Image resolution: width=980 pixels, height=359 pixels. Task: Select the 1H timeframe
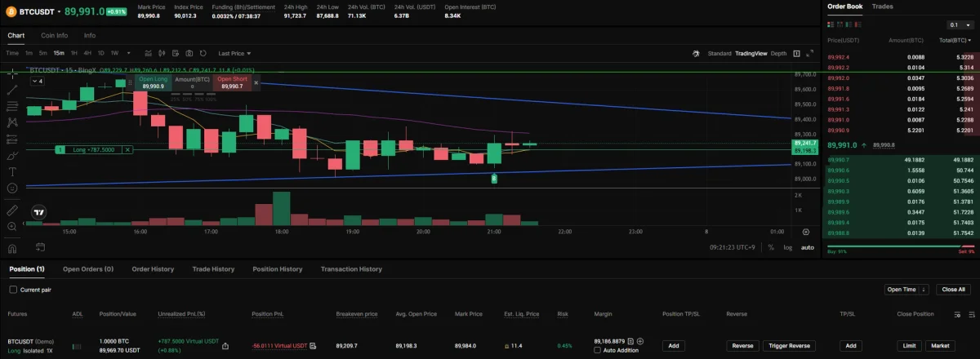point(74,53)
